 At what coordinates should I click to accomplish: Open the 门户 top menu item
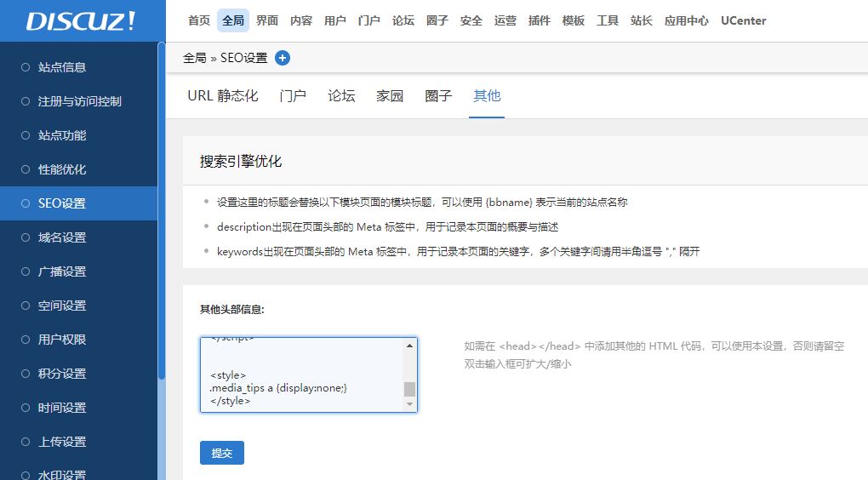[369, 20]
